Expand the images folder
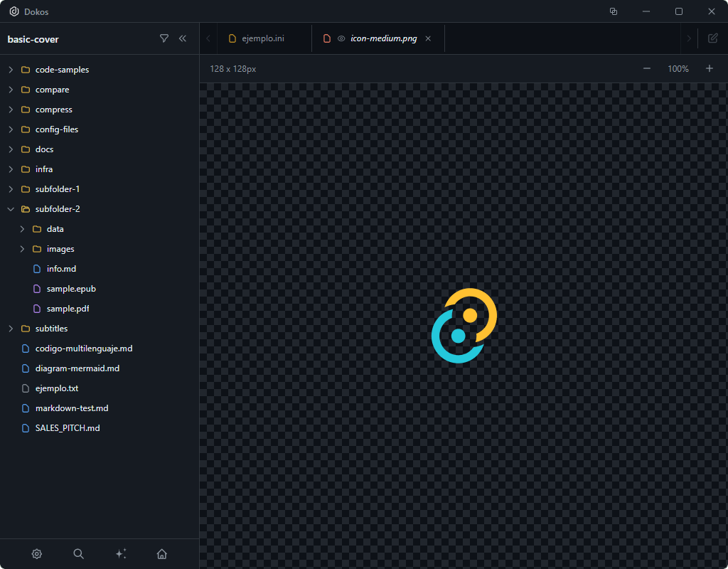Viewport: 728px width, 569px height. (x=22, y=249)
